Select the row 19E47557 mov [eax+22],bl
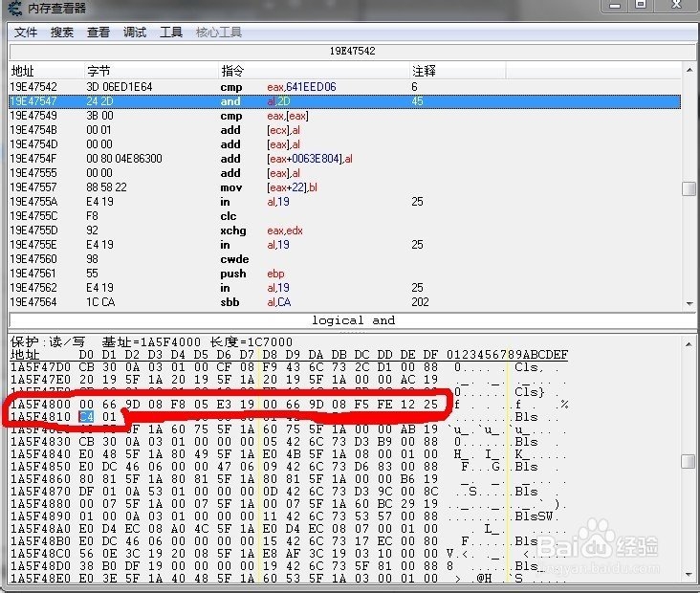 pyautogui.click(x=344, y=187)
